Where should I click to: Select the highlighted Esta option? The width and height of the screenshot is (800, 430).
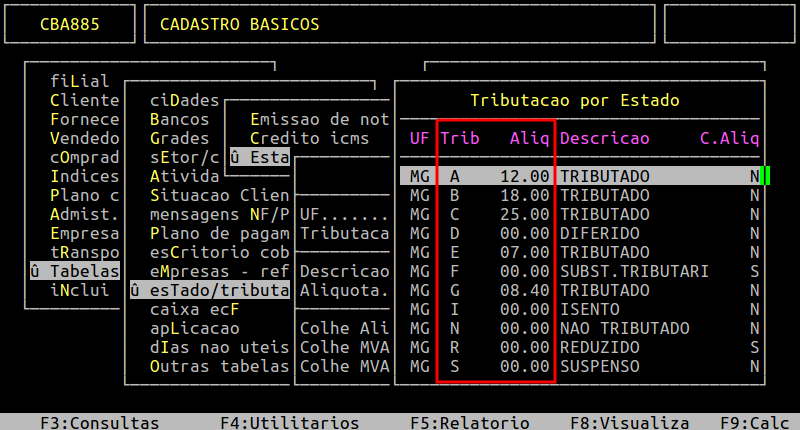pos(260,157)
